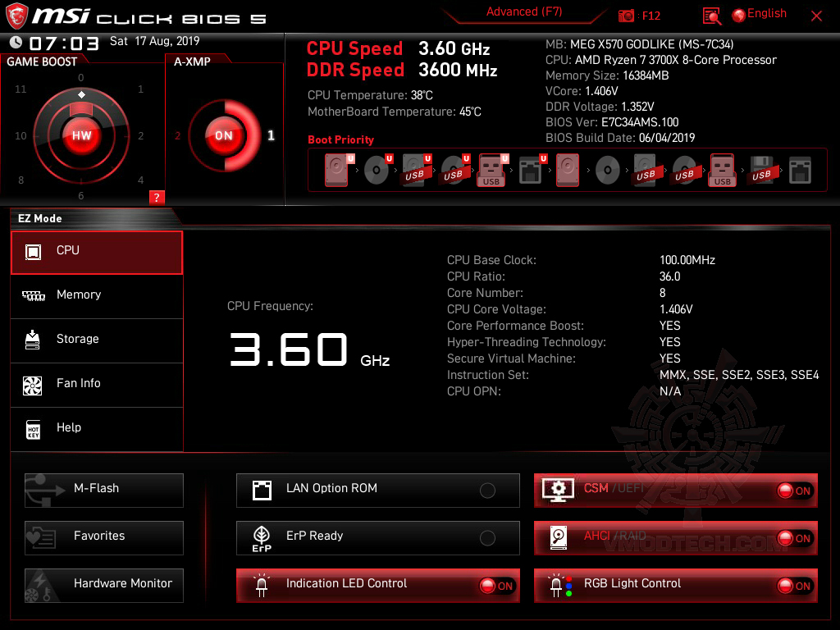Click the question mark help badge
840x630 pixels.
coord(157,197)
